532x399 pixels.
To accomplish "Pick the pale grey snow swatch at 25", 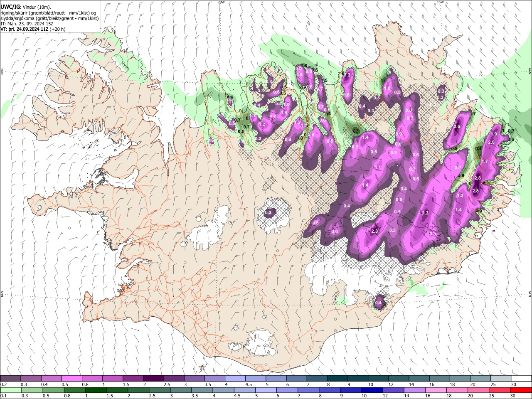I will coord(501,378).
